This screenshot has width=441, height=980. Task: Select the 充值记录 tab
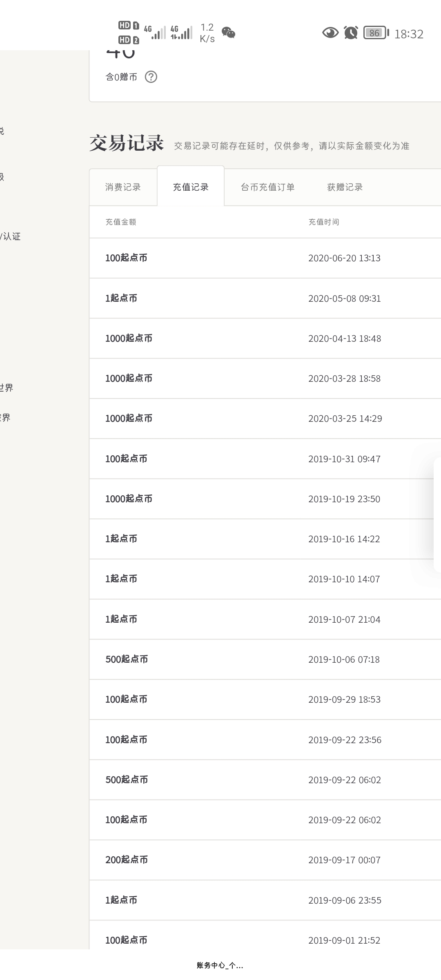pyautogui.click(x=191, y=187)
